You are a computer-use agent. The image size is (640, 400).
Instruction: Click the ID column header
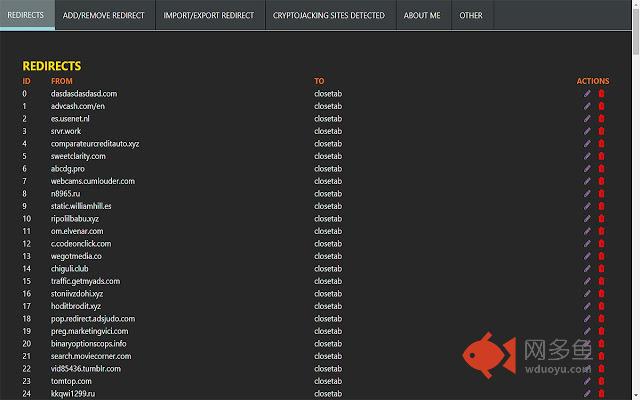[x=27, y=81]
